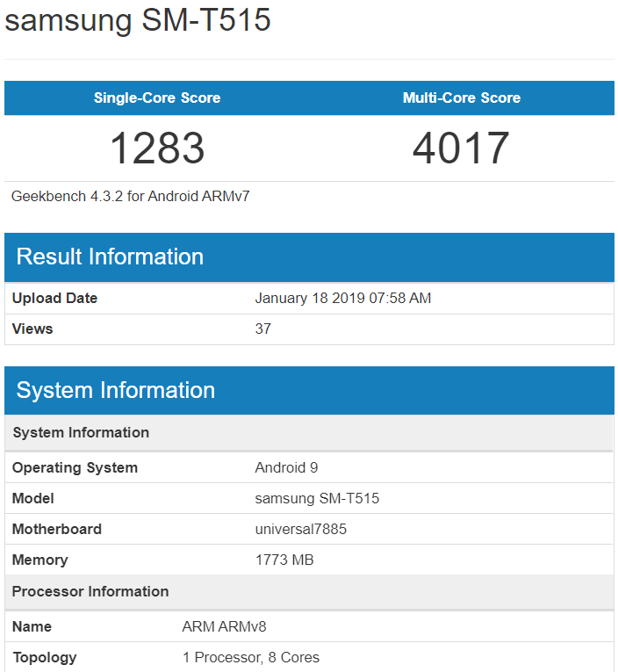Select the Upload Date label
This screenshot has height=672, width=618.
[x=54, y=298]
